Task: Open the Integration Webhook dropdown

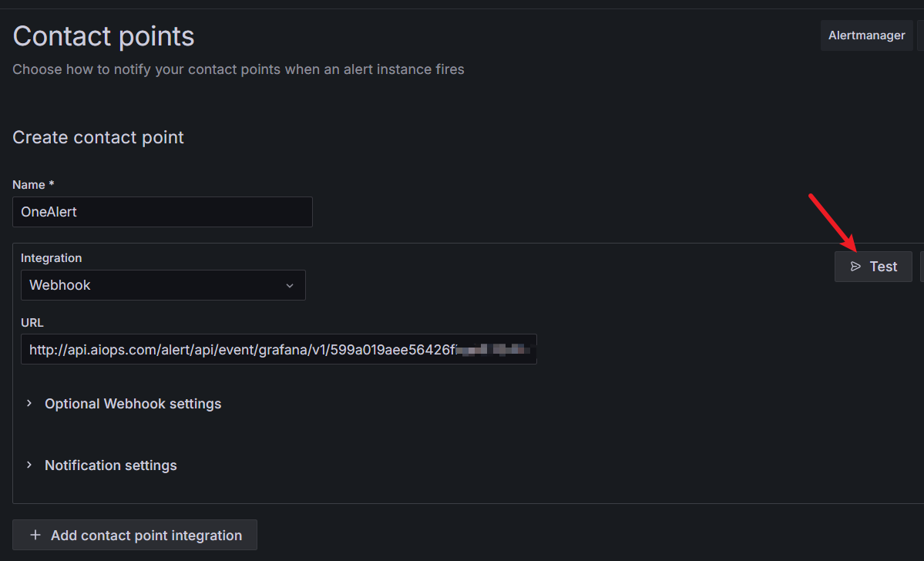Action: point(163,285)
